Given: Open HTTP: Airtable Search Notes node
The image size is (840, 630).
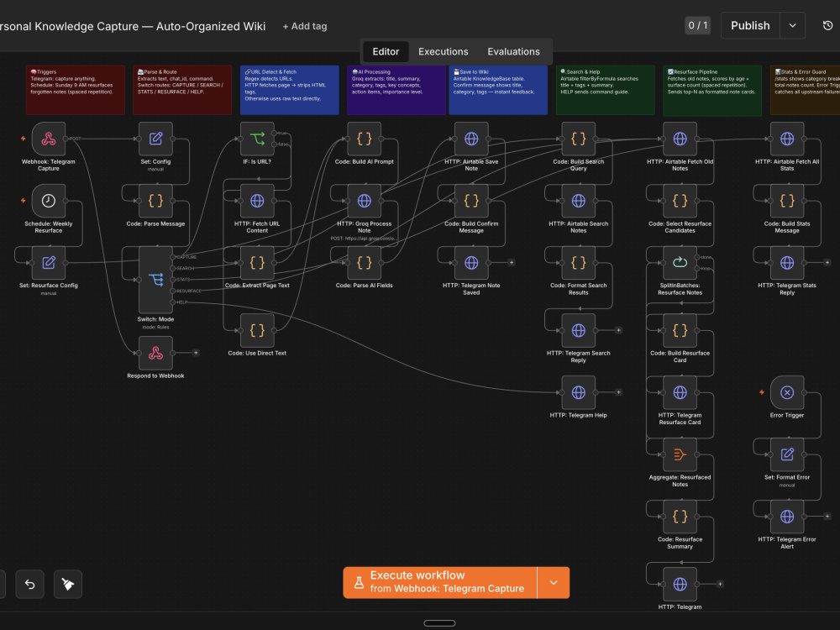Looking at the screenshot, I should tap(579, 201).
